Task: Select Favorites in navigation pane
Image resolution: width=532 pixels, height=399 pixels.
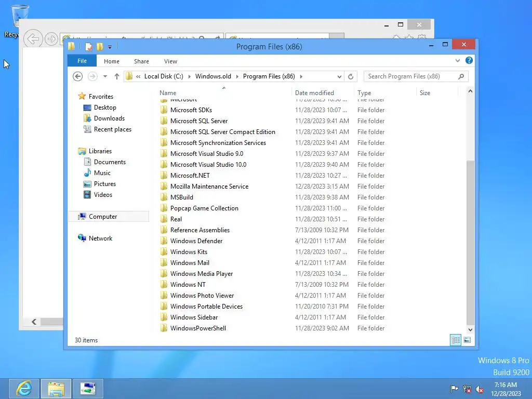Action: [x=101, y=96]
